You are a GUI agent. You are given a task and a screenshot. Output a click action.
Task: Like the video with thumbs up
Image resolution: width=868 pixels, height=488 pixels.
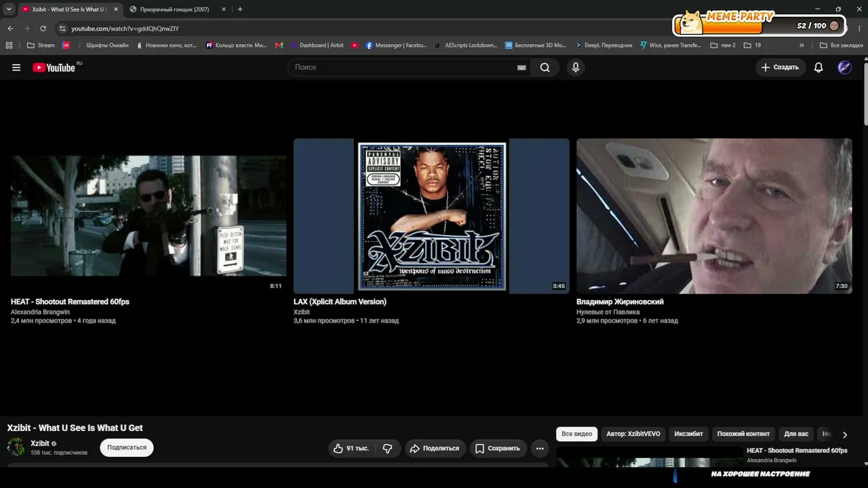(x=351, y=448)
